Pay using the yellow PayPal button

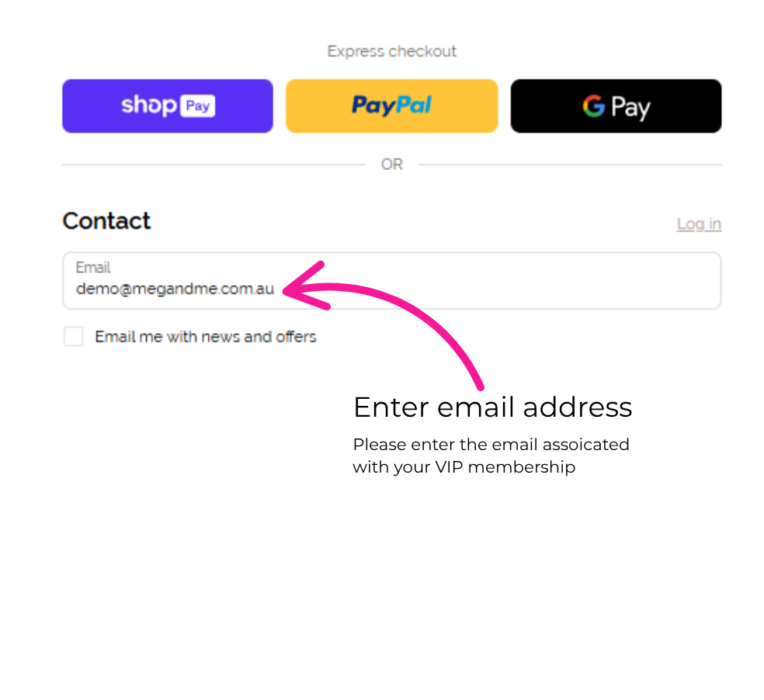(392, 106)
